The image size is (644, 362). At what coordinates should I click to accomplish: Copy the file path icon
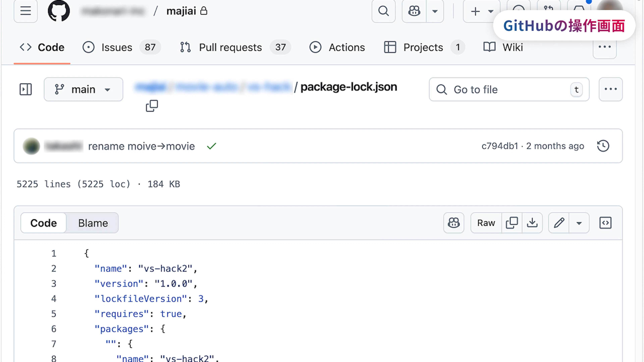(x=152, y=106)
